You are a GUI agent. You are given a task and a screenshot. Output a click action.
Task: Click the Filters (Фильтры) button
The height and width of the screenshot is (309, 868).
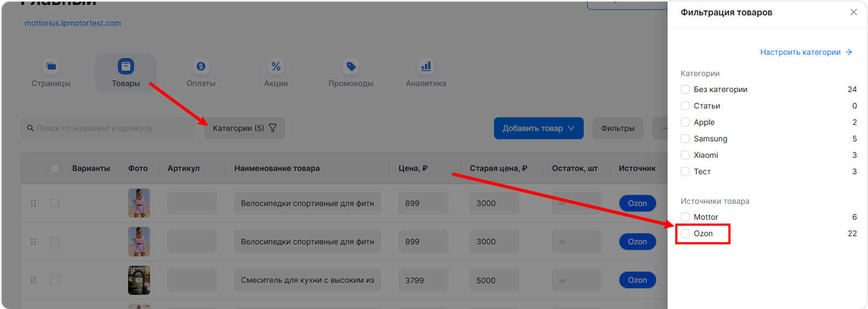(618, 128)
